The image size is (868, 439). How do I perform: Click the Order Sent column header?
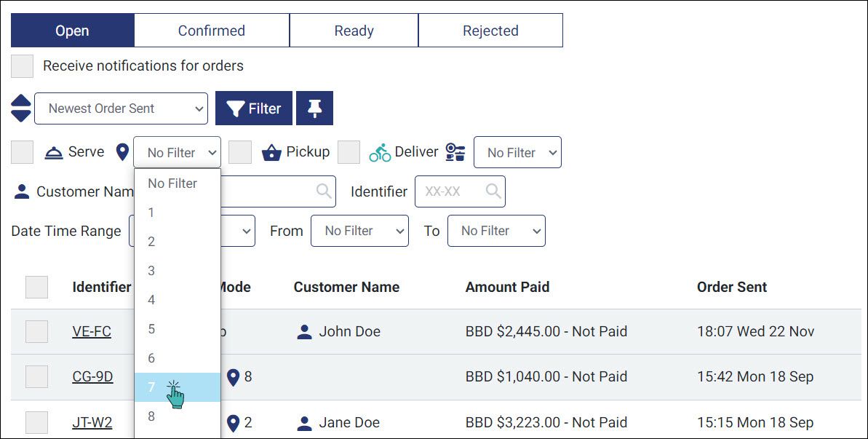click(732, 288)
